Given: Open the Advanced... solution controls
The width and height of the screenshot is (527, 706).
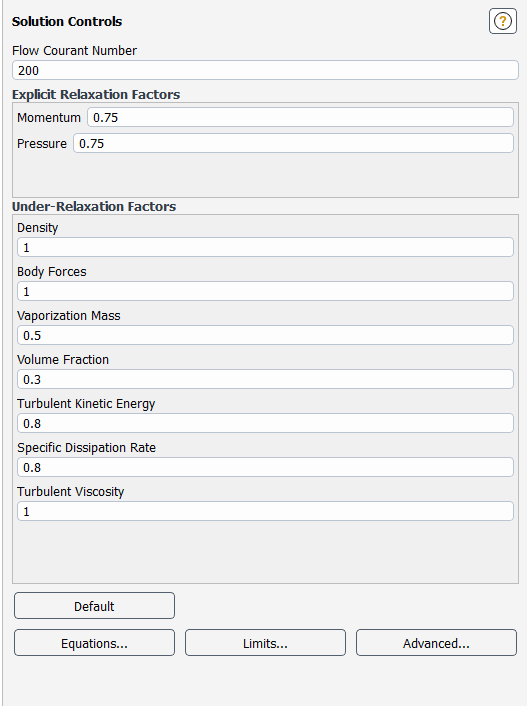Looking at the screenshot, I should [436, 643].
